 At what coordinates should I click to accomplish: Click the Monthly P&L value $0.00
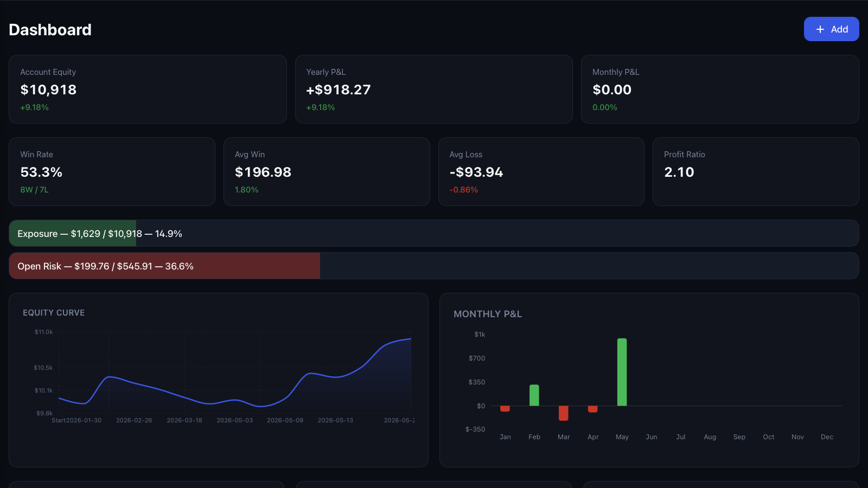(612, 89)
